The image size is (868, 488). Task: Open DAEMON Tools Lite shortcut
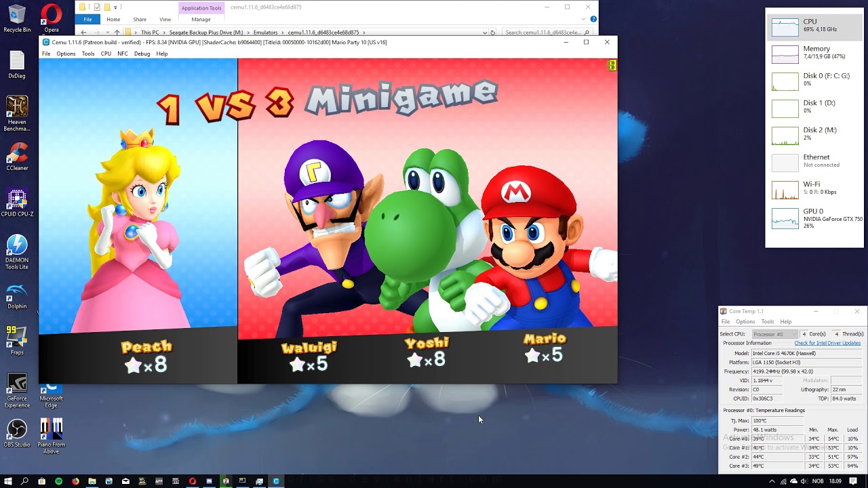click(17, 252)
